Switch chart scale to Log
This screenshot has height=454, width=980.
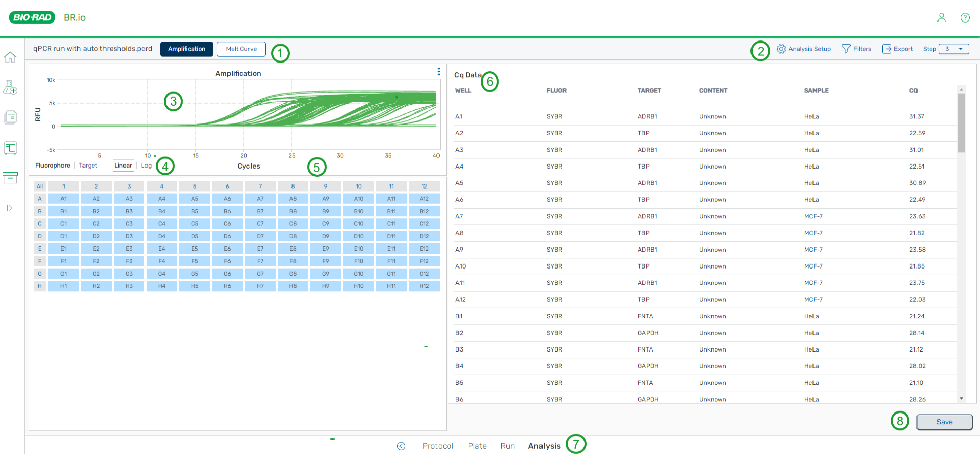click(x=146, y=166)
